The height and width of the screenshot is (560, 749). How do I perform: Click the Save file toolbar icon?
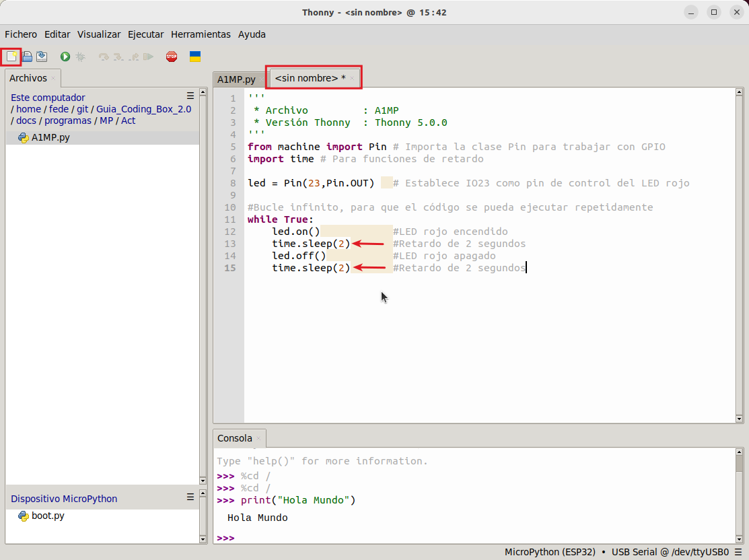(42, 57)
